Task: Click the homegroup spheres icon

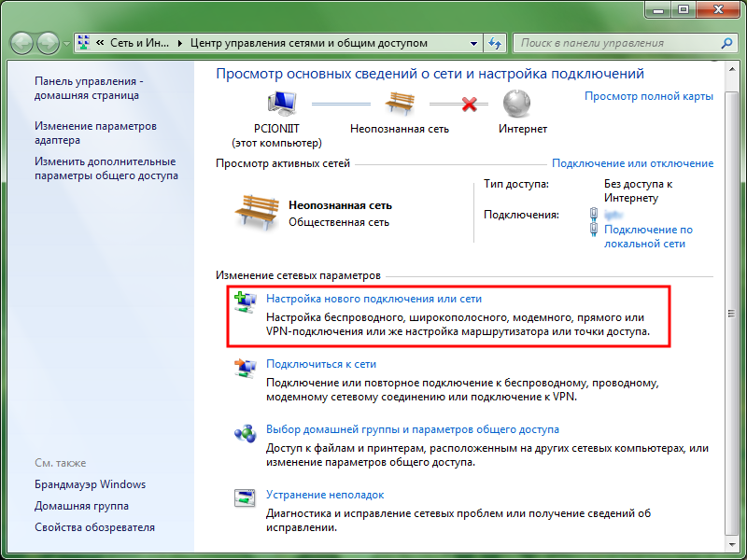Action: pos(246,433)
